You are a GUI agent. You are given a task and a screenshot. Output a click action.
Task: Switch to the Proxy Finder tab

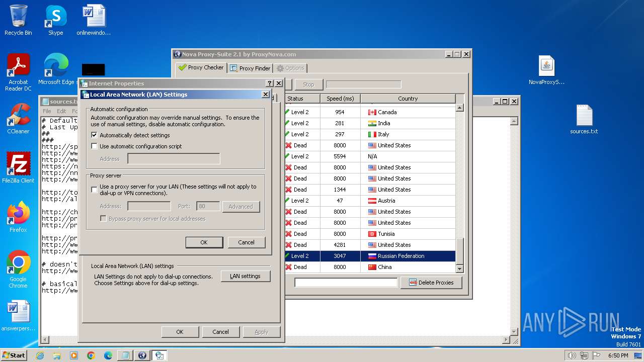coord(250,68)
